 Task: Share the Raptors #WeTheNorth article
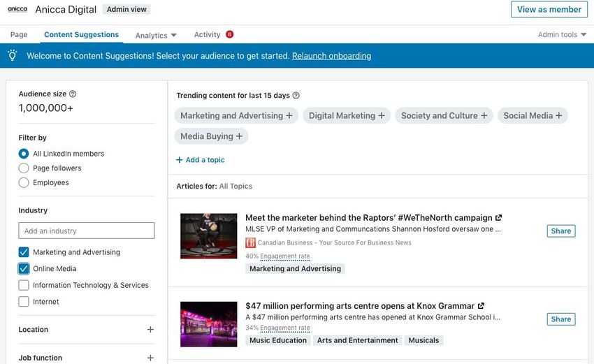561,231
